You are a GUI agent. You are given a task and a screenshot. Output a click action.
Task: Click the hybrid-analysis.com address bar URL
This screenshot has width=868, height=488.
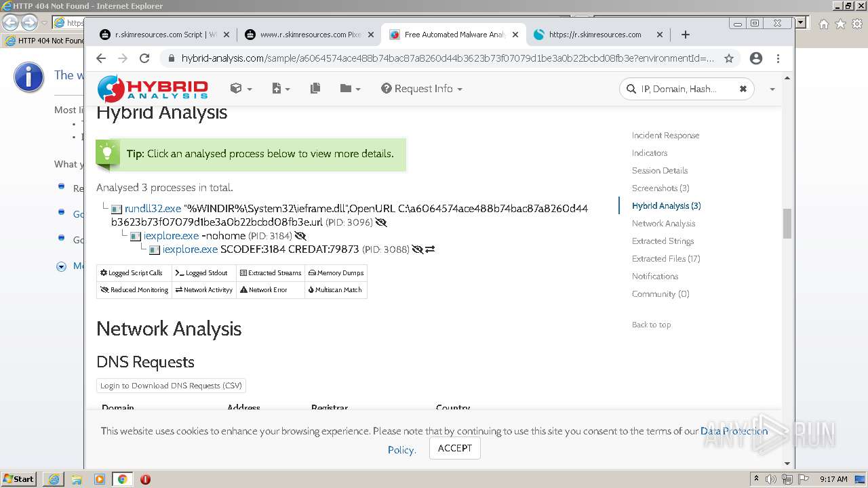(448, 58)
